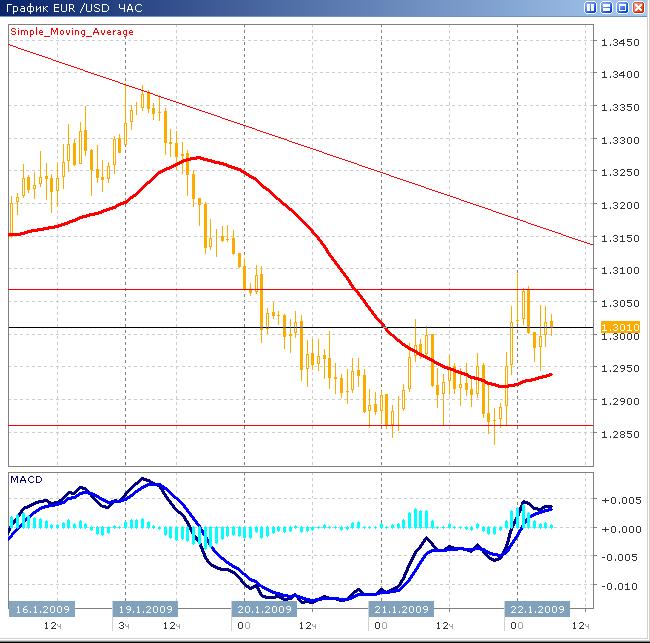Close the EUR/USD chart window
Screen dimensions: 650x643
(x=637, y=8)
